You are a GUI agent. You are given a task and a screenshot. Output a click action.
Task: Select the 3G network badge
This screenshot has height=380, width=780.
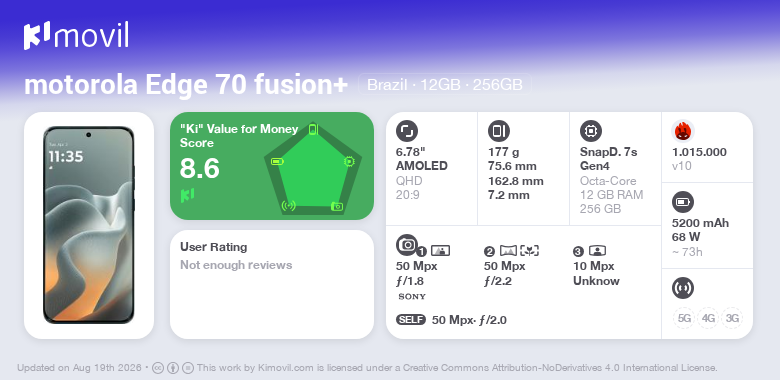(732, 318)
